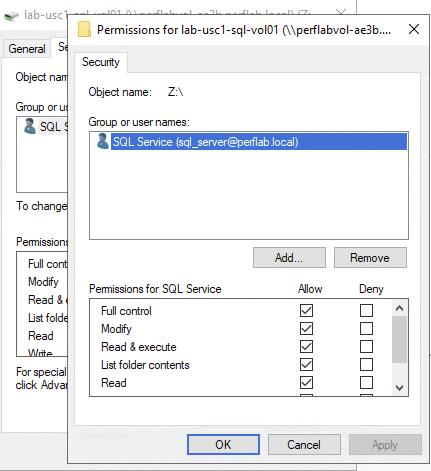Viewport: 431px width, 471px height.
Task: Check Deny for Full control
Action: (366, 311)
